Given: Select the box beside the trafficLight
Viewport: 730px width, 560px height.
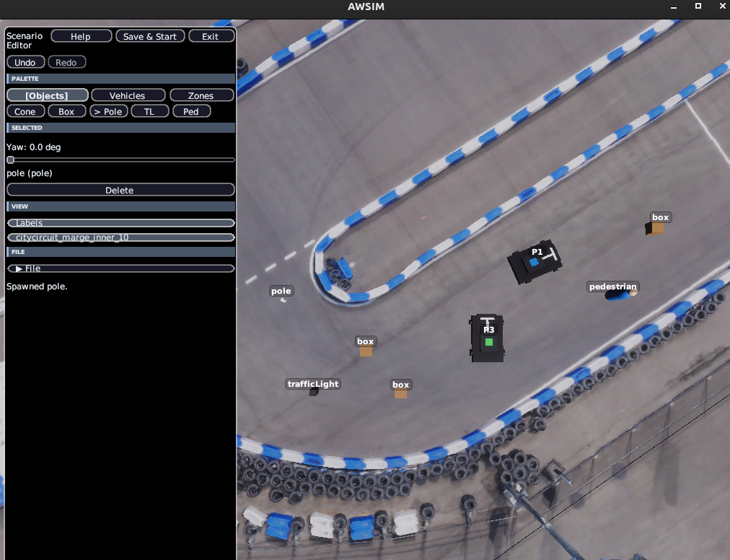Looking at the screenshot, I should (x=400, y=394).
